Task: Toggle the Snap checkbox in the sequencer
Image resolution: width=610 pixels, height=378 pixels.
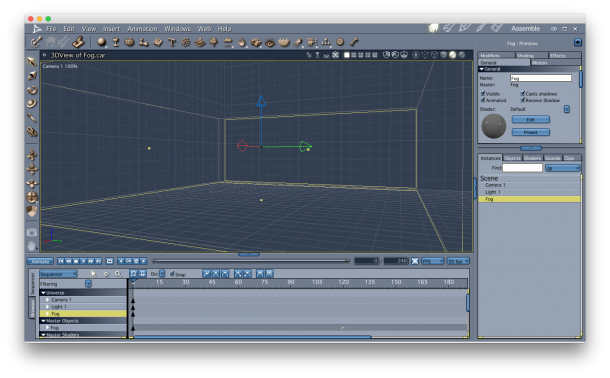Action: point(172,274)
